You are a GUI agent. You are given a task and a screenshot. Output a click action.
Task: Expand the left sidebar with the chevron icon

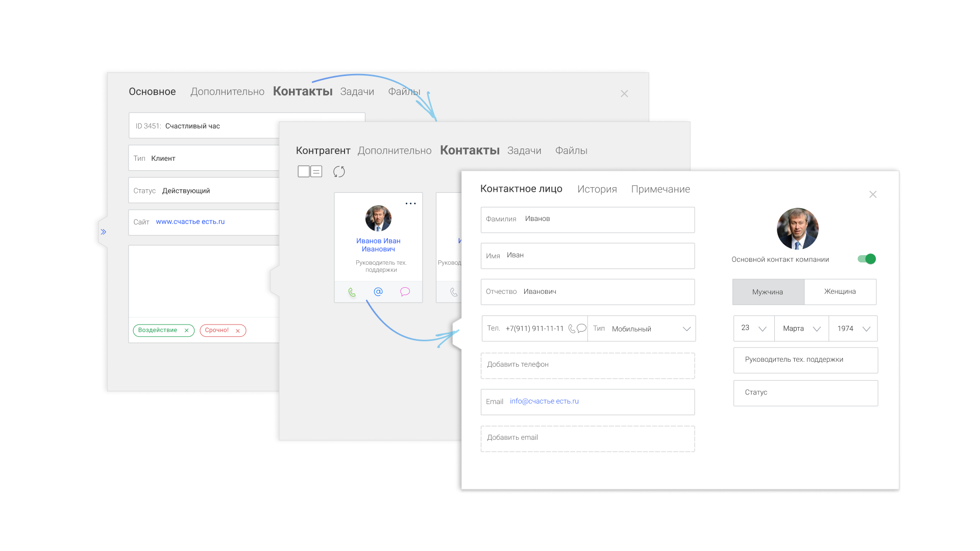(x=104, y=231)
